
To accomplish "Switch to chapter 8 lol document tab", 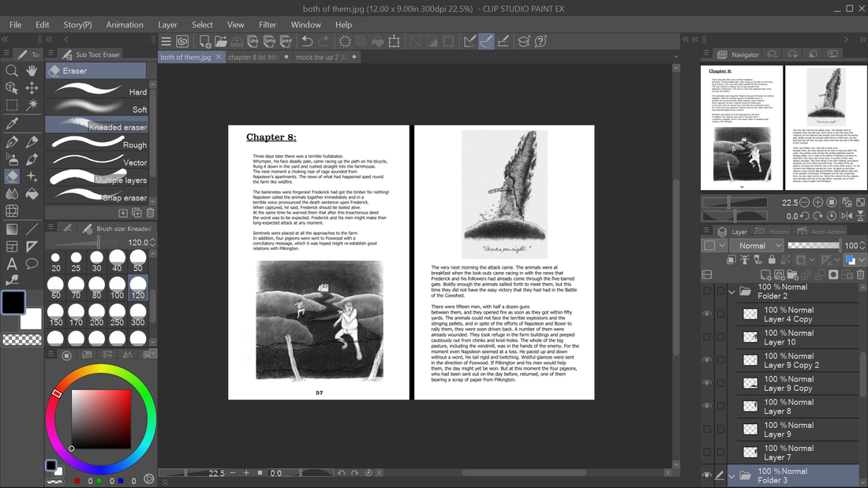I will tap(259, 57).
